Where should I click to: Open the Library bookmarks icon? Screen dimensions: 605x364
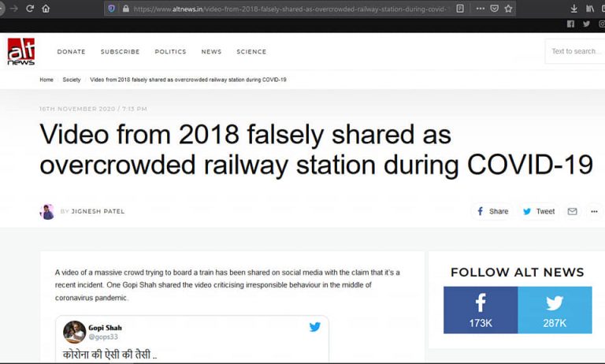click(x=589, y=9)
